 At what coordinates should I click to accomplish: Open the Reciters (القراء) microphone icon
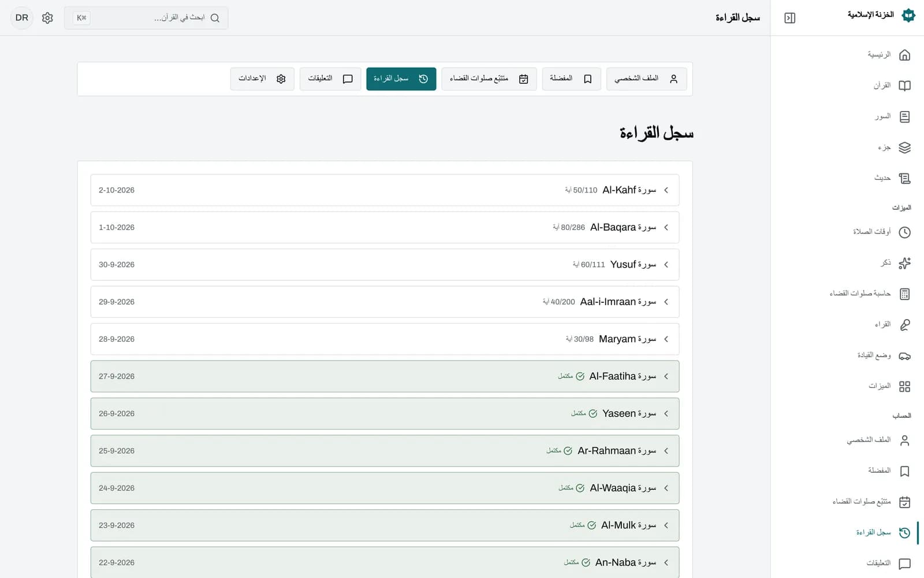[904, 325]
